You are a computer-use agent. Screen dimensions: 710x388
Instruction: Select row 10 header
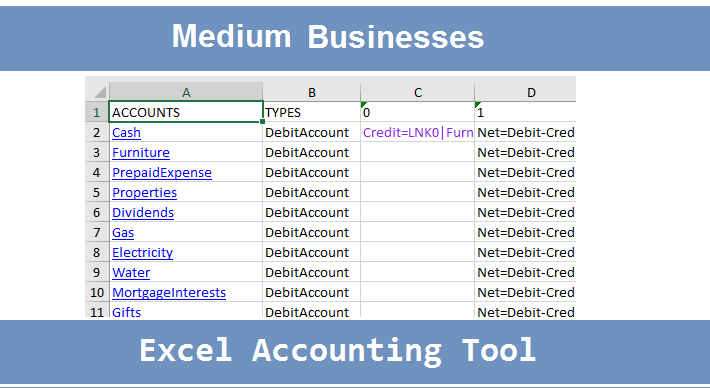pyautogui.click(x=96, y=292)
